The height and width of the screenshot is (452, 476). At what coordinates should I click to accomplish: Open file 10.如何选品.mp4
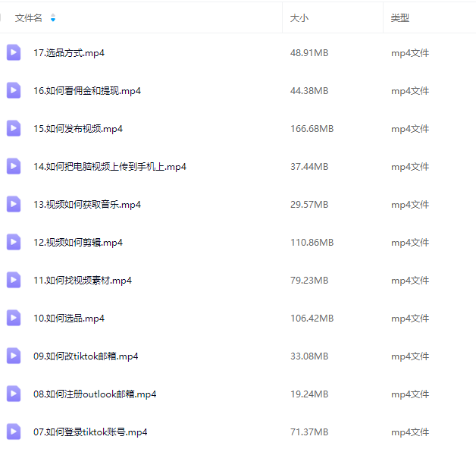(x=69, y=319)
